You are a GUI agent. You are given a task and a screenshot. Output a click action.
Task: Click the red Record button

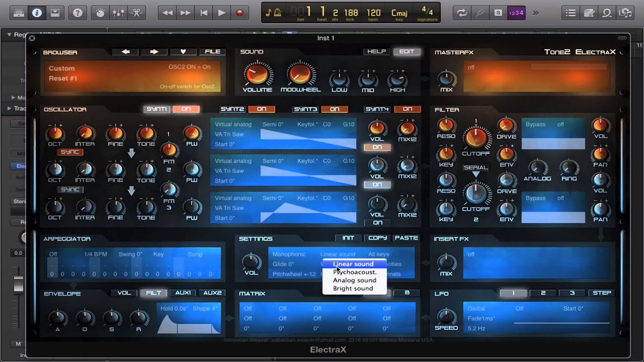coord(240,13)
